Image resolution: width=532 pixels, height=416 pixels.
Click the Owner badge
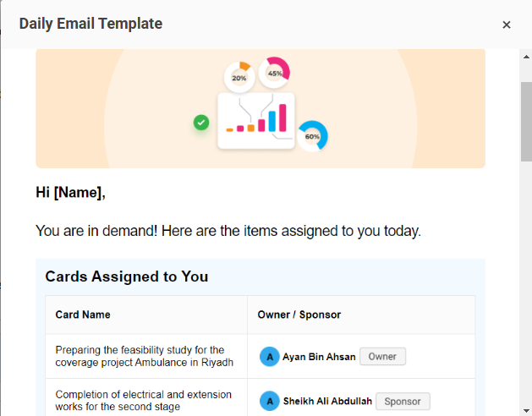pyautogui.click(x=382, y=357)
